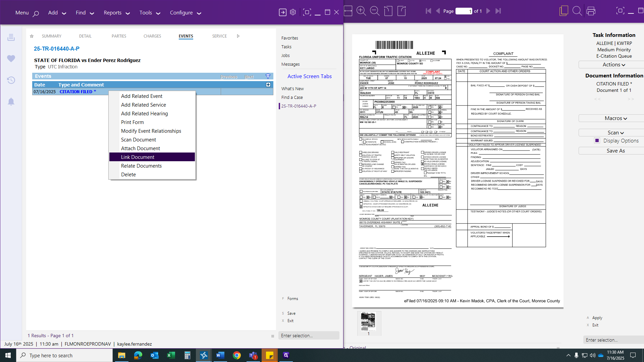Go to the last page arrow
Viewport: 644px width, 362px height.
point(498,11)
